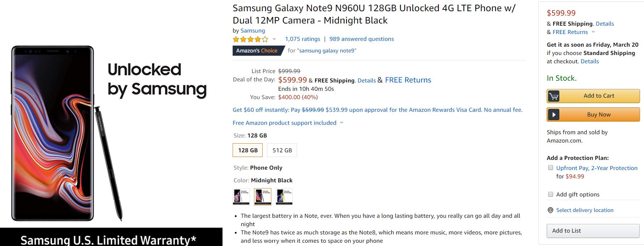Expand the FREE Returns chevron in buy box
This screenshot has height=246, width=644.
point(593,32)
